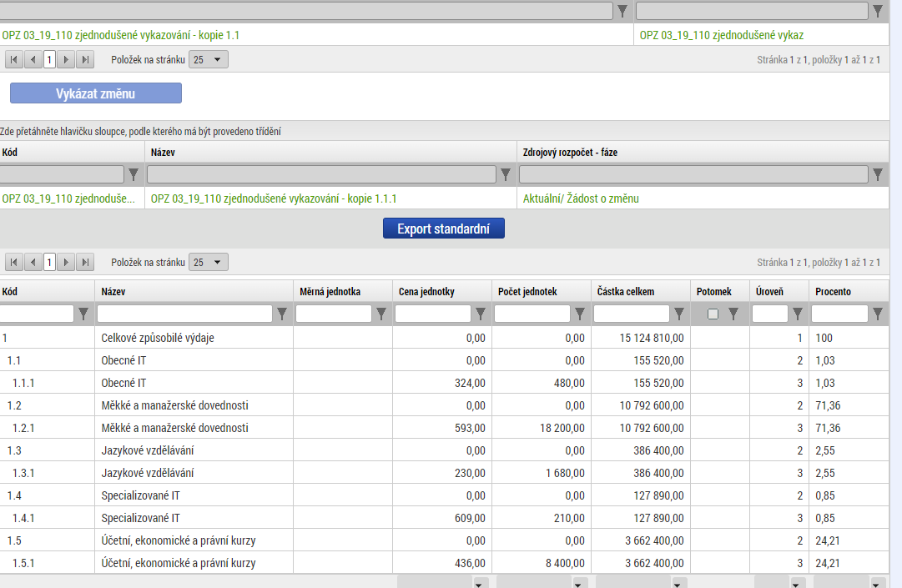Screen dimensions: 902x588
Task: Open row 'zjednodušené vykazování - kopie 1.1.1'
Action: (274, 199)
